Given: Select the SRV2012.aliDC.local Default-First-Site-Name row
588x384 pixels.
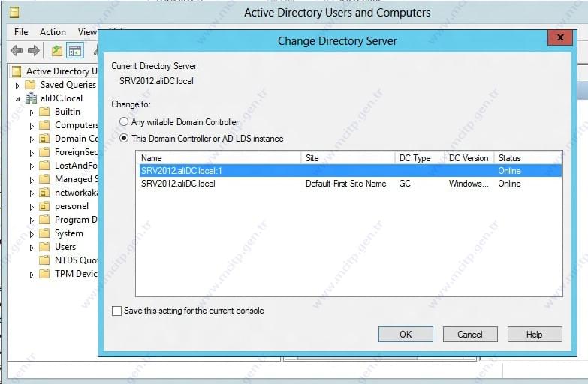Looking at the screenshot, I should click(x=351, y=184).
